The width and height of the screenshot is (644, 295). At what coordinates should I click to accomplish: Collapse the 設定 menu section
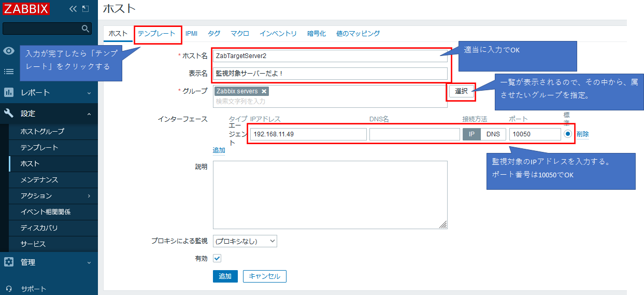click(x=49, y=113)
